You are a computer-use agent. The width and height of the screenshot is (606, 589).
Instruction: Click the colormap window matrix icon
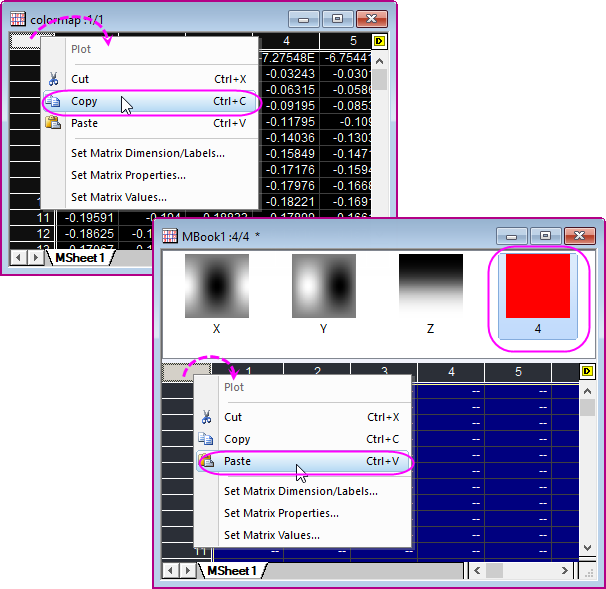[x=18, y=19]
